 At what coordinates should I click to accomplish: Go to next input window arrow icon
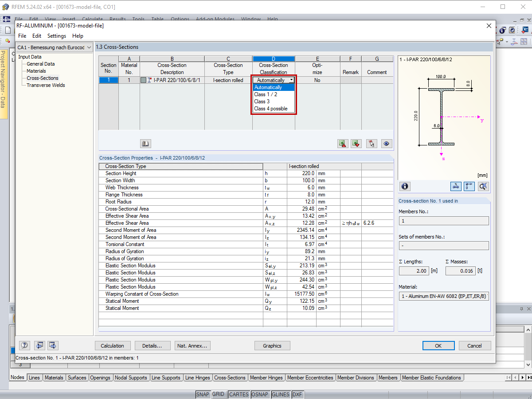pos(53,345)
